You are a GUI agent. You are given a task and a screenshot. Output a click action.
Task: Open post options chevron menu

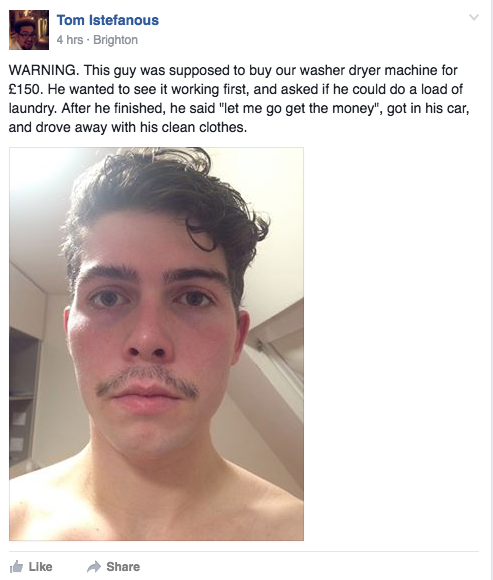click(474, 17)
